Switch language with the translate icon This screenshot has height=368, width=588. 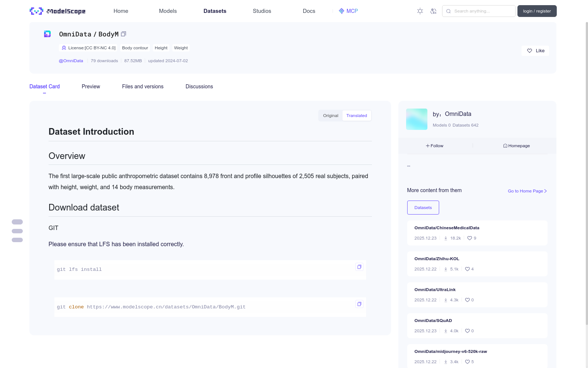tap(433, 11)
